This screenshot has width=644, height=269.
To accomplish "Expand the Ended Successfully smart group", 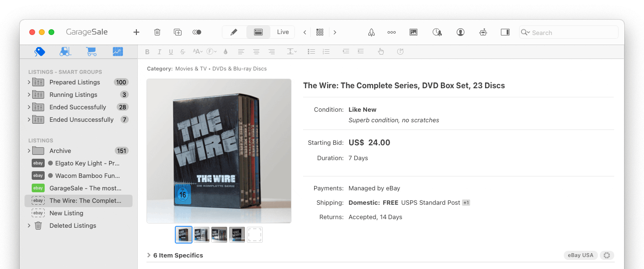I will click(x=29, y=107).
